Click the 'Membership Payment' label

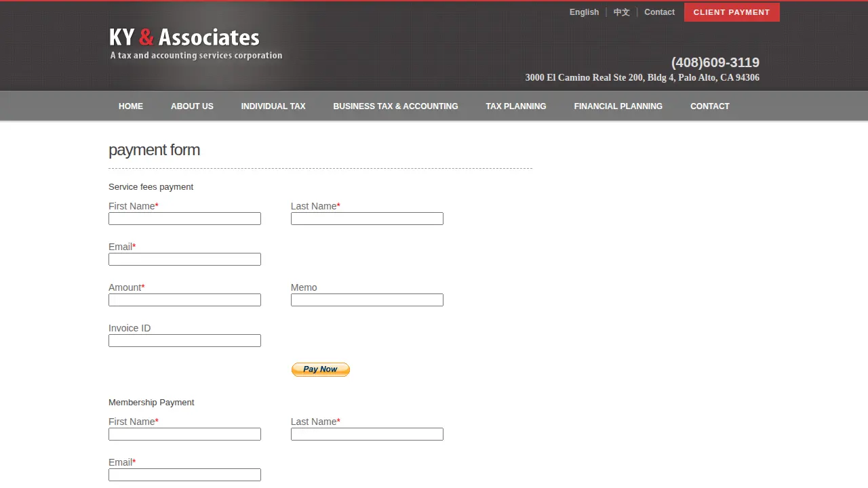point(151,403)
